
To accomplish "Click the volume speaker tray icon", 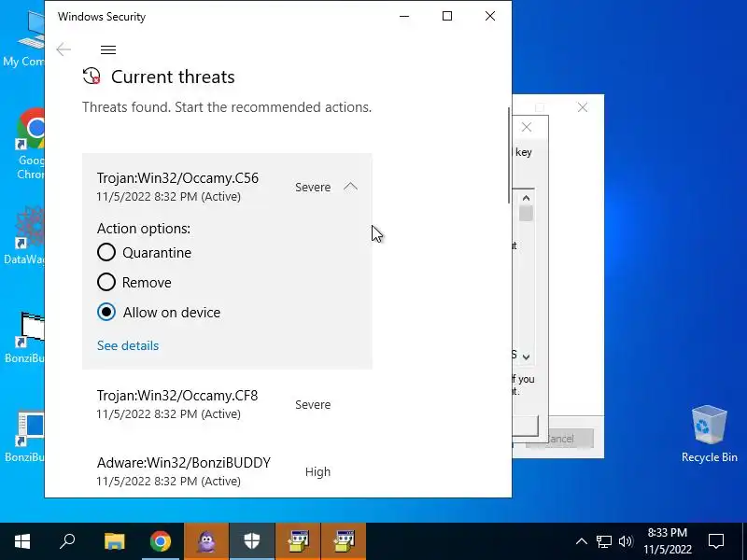I will pyautogui.click(x=626, y=541).
